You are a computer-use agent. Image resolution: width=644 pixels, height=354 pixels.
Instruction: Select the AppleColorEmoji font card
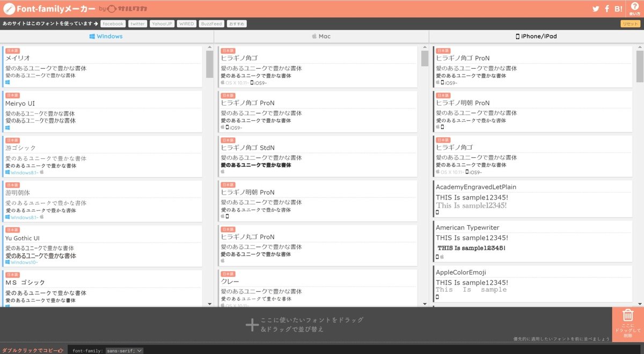point(533,284)
